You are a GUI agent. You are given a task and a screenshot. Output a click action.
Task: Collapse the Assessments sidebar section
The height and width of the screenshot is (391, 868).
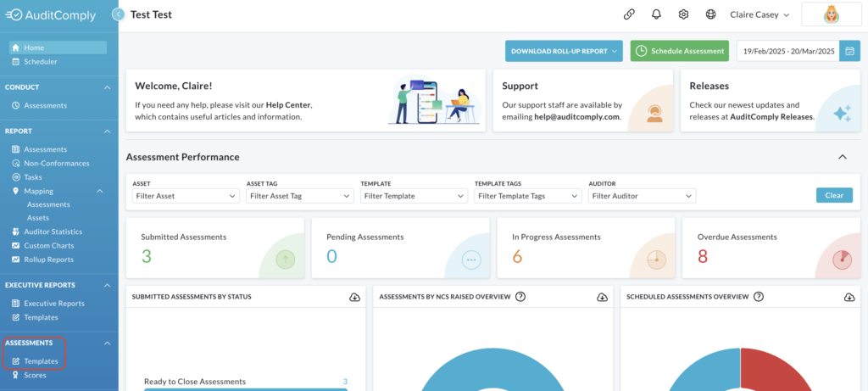coord(108,343)
